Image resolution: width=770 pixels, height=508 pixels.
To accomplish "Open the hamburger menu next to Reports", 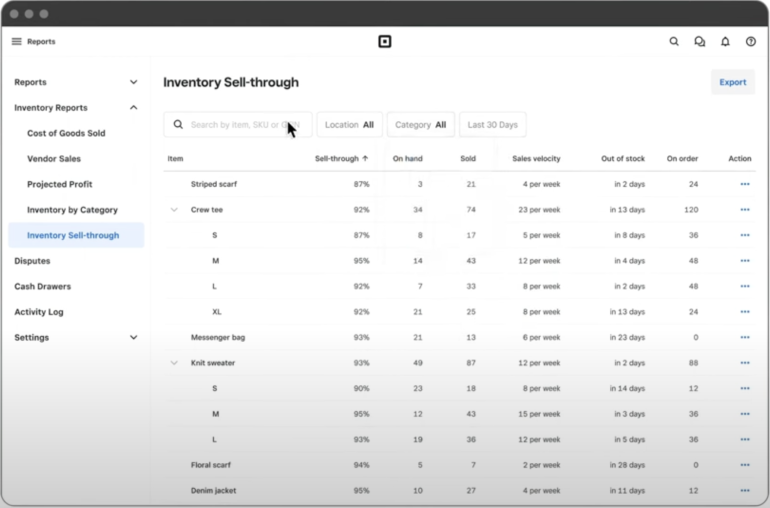I will pyautogui.click(x=17, y=42).
